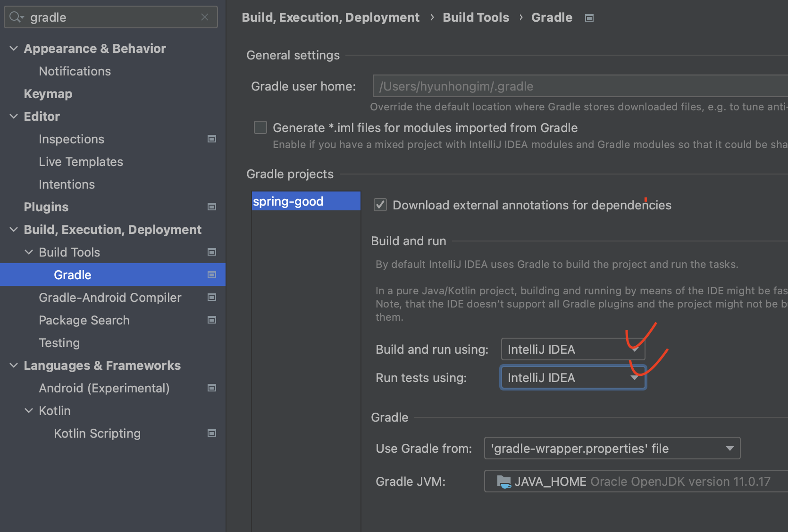Image resolution: width=788 pixels, height=532 pixels.
Task: Click project-level icon next to Gradle breadcrumb
Action: pyautogui.click(x=589, y=18)
